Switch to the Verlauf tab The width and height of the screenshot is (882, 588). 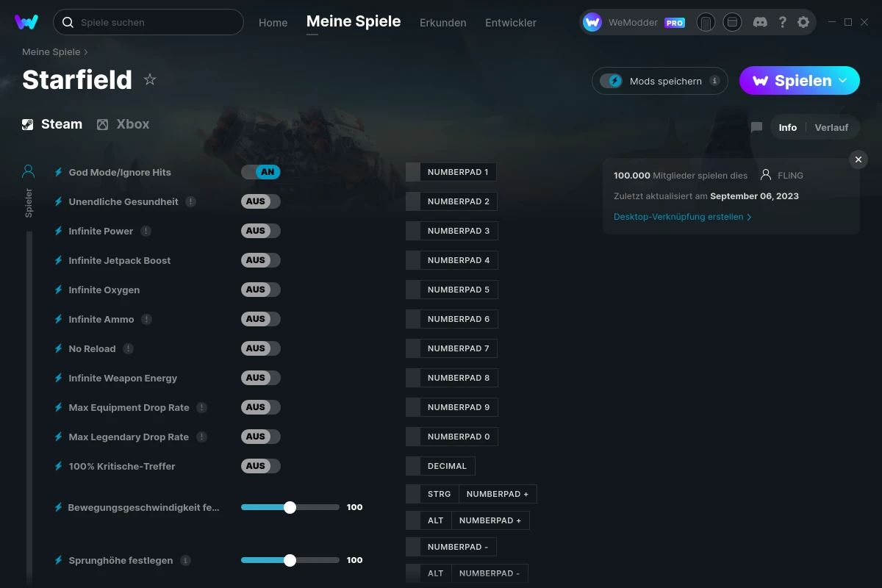tap(831, 127)
